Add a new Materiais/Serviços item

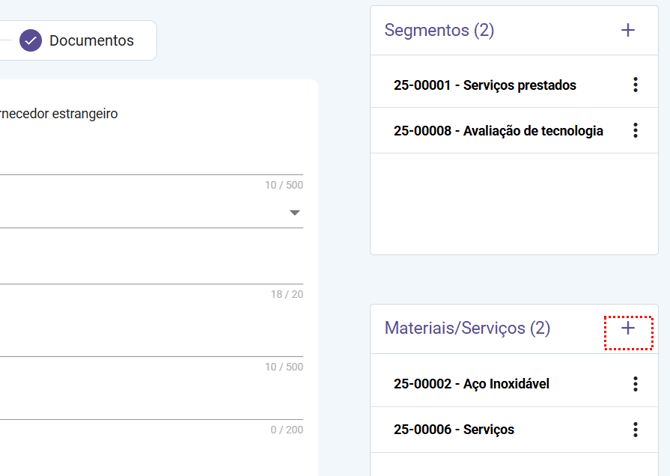click(628, 328)
